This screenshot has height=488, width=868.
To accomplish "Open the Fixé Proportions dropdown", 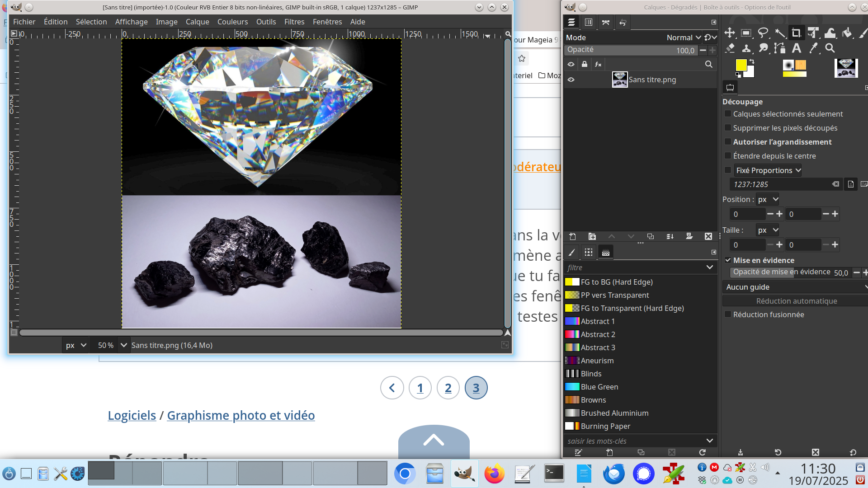I will click(768, 170).
